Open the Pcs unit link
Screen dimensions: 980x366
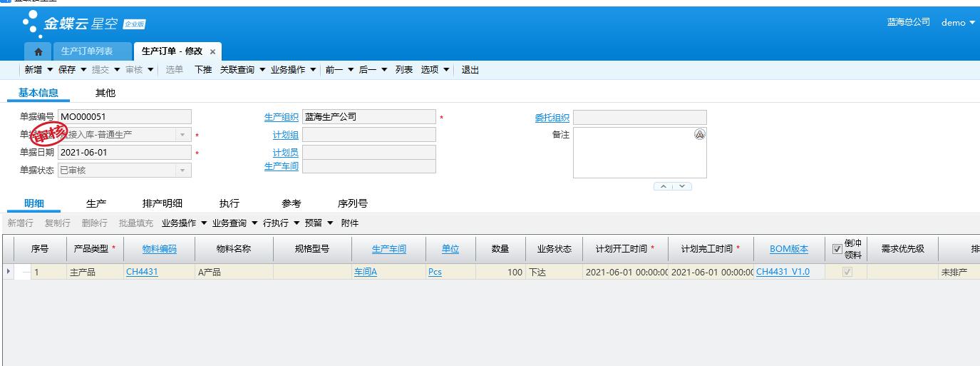(435, 272)
